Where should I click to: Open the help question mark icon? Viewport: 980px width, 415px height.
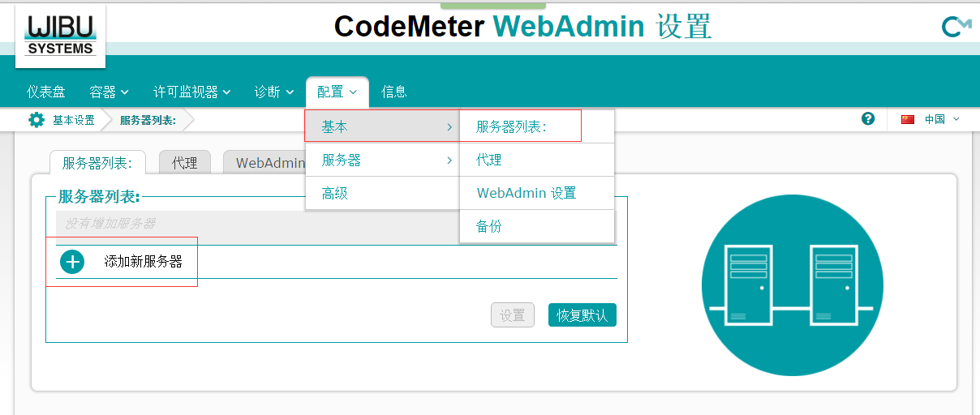pyautogui.click(x=868, y=119)
